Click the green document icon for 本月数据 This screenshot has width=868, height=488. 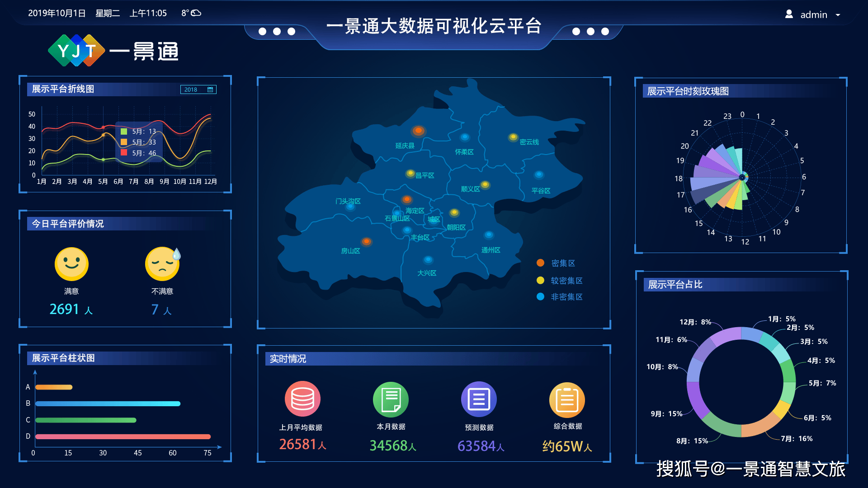391,399
